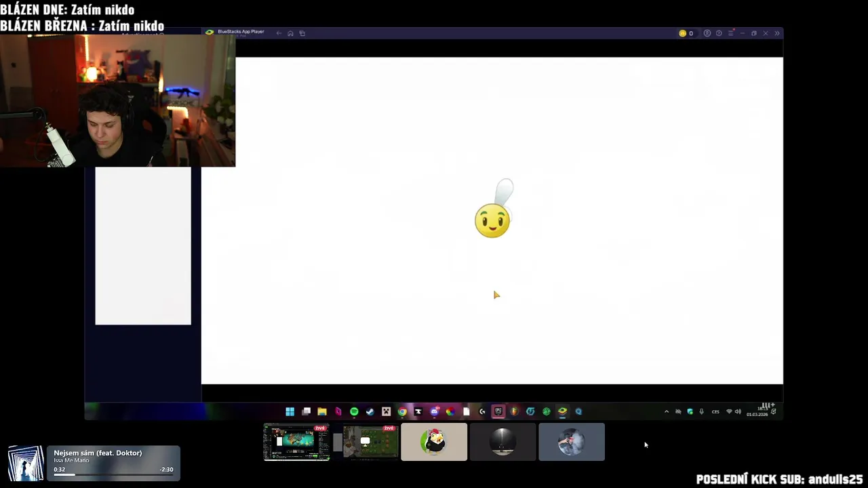Click the Nejsem sám album cover art
868x488 pixels.
pos(26,463)
